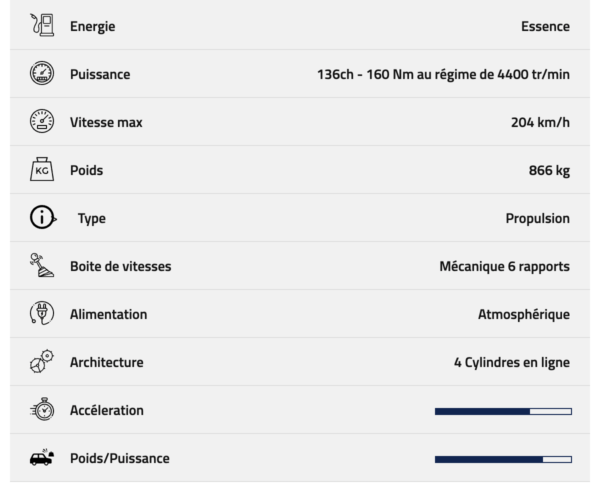Click the Puissance gauge icon
Screen dimensions: 608x487
tap(42, 73)
